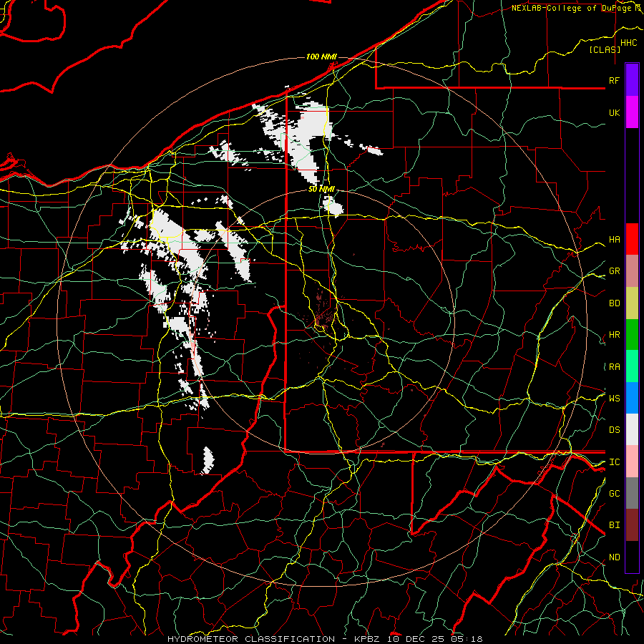
Task: Click the BI legend label
Action: click(x=614, y=525)
